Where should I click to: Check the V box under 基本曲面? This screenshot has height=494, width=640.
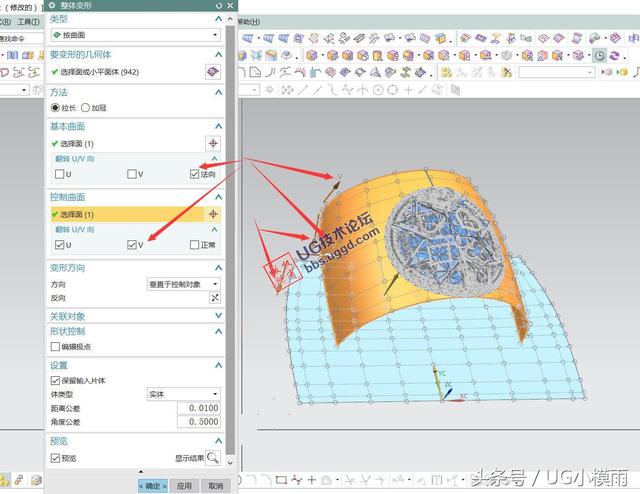[132, 174]
